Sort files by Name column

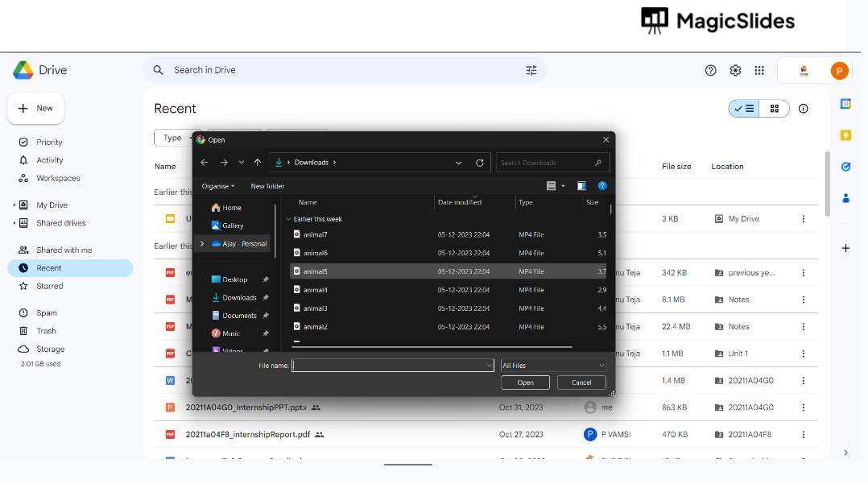pyautogui.click(x=308, y=202)
